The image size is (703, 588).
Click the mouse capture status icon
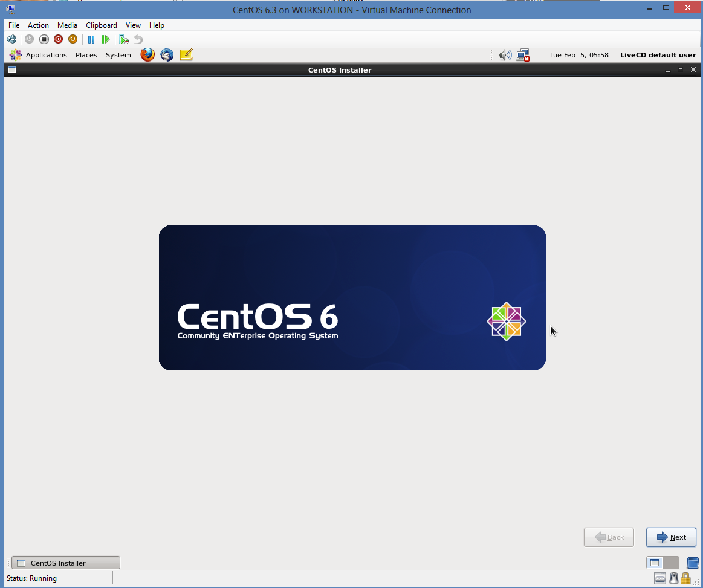(673, 578)
